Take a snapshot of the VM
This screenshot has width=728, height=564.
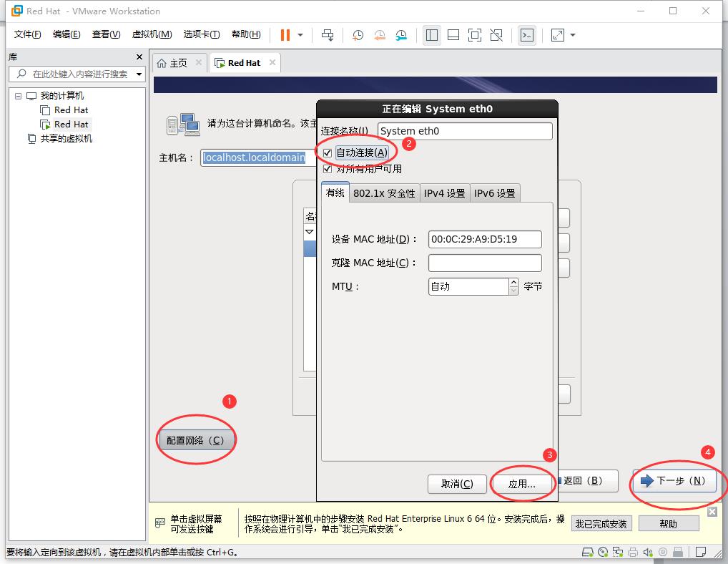pyautogui.click(x=358, y=35)
